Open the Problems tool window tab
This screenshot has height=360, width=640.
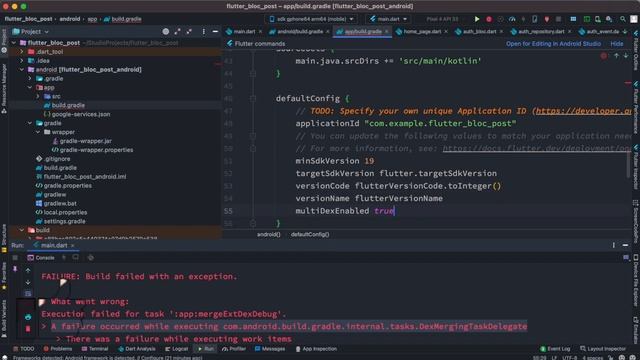[58, 349]
